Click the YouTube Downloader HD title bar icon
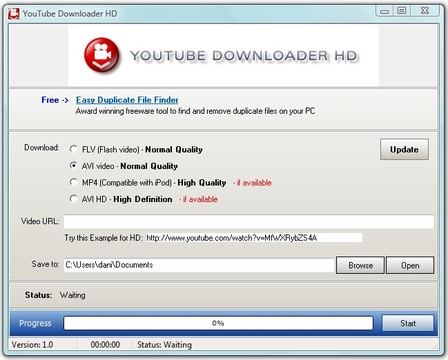448x360 pixels. click(14, 14)
